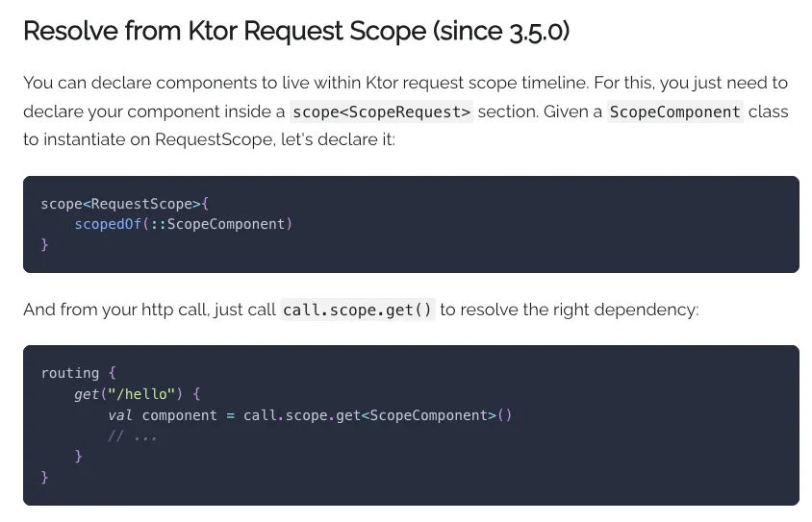Click the scopedOf(::ScopeComponent) line

click(184, 224)
